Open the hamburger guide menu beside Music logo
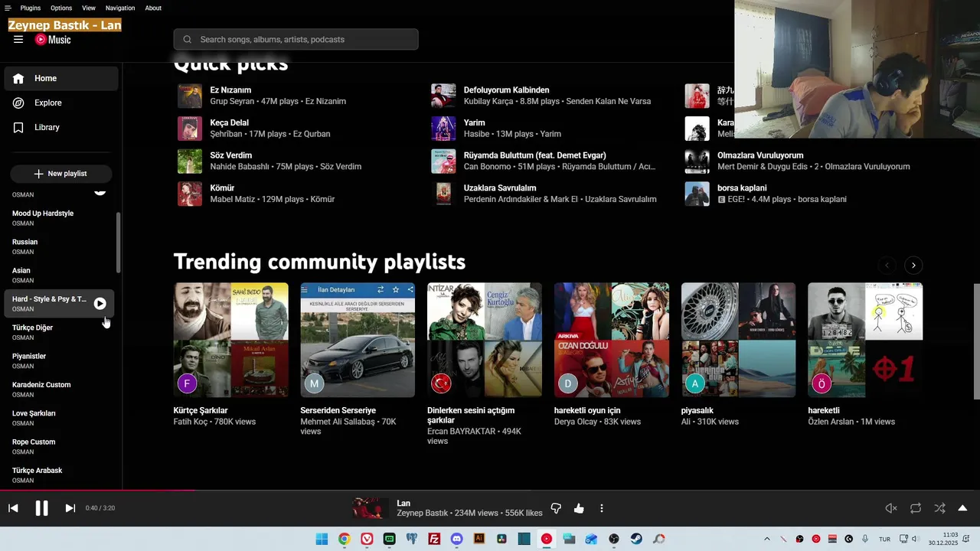 click(18, 40)
